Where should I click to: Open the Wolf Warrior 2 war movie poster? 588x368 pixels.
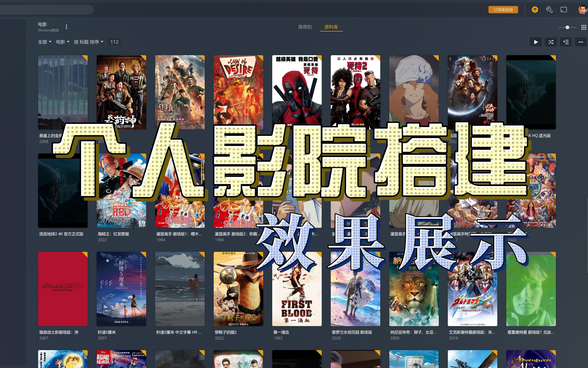(x=180, y=92)
